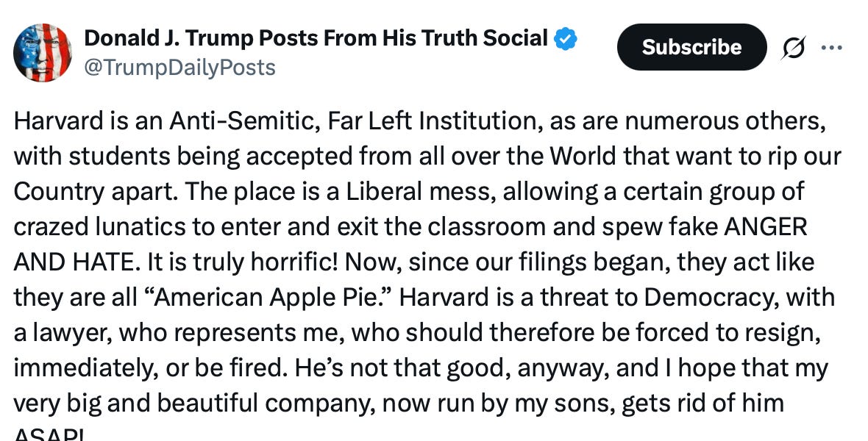Open the ellipsis dropdown for this tweet
Screen dimensions: 868x441
pos(832,47)
